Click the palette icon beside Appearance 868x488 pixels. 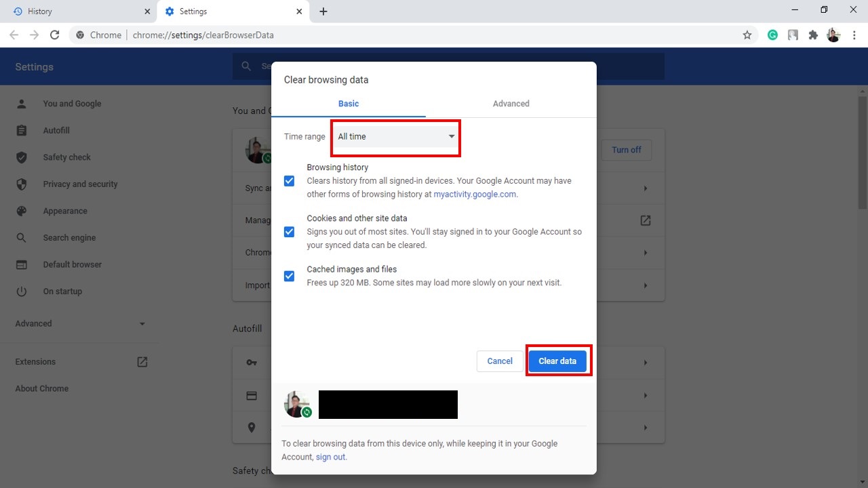(22, 211)
